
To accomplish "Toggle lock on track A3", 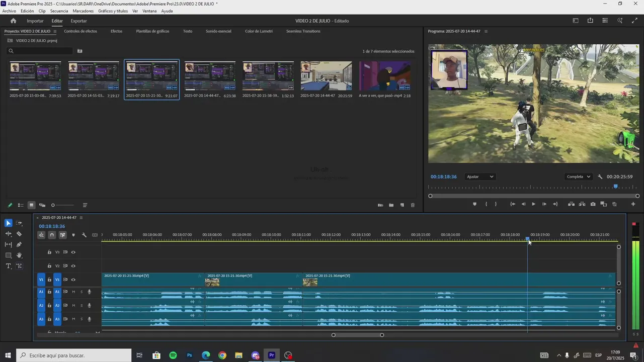I will pos(49,319).
